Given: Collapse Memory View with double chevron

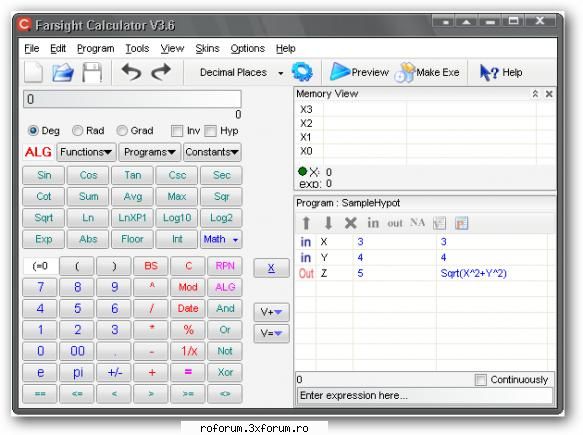Looking at the screenshot, I should (535, 94).
